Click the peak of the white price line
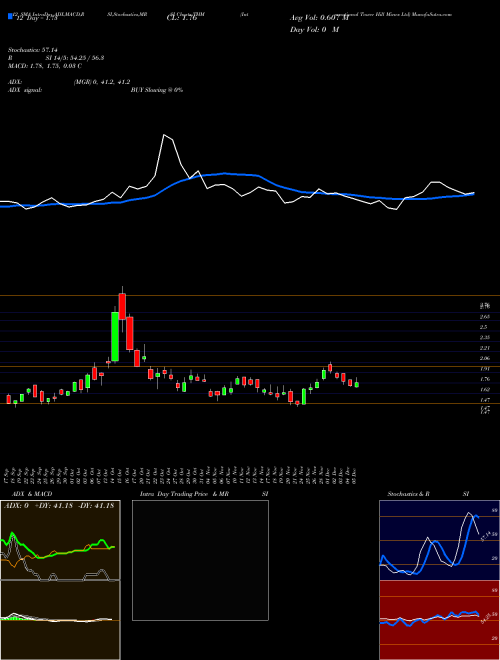The image size is (500, 660). tap(164, 135)
